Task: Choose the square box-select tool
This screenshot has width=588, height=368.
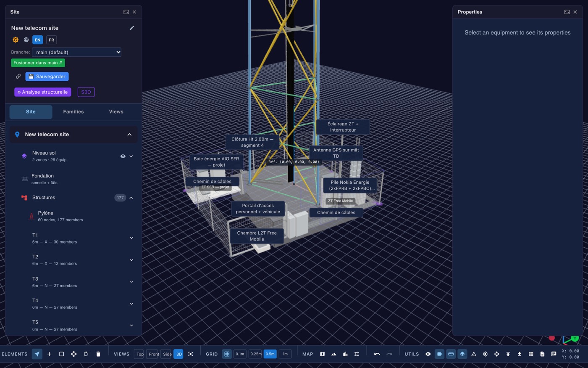Action: 61,354
